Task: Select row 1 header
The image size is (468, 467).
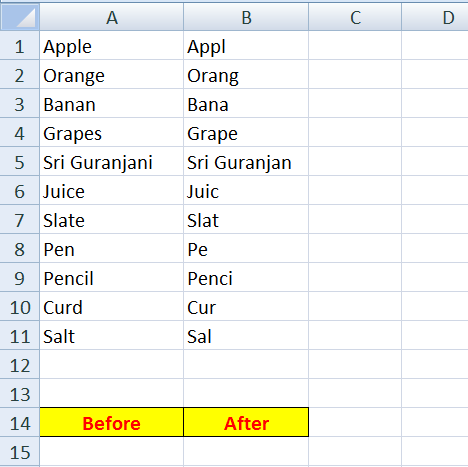Action: click(20, 46)
